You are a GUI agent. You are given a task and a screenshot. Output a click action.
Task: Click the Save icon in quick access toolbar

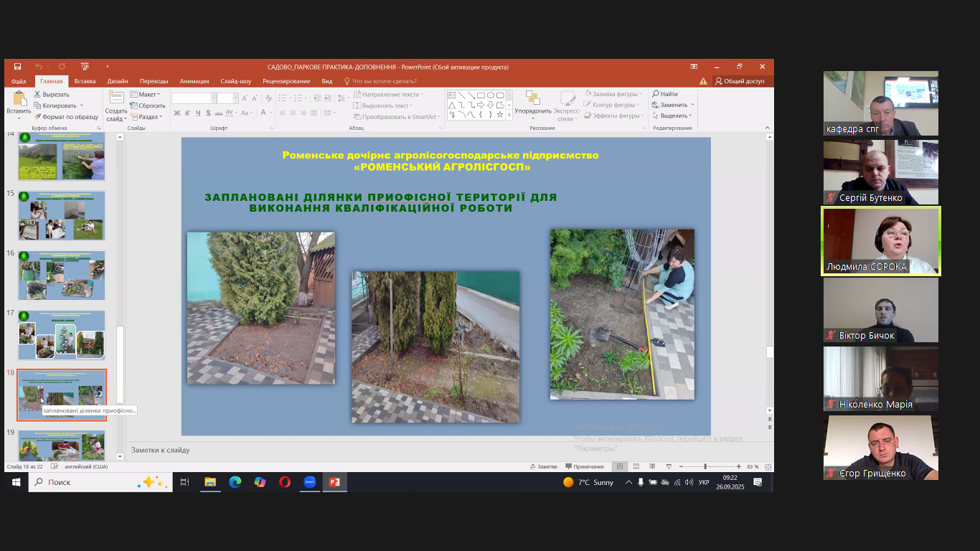(x=17, y=67)
